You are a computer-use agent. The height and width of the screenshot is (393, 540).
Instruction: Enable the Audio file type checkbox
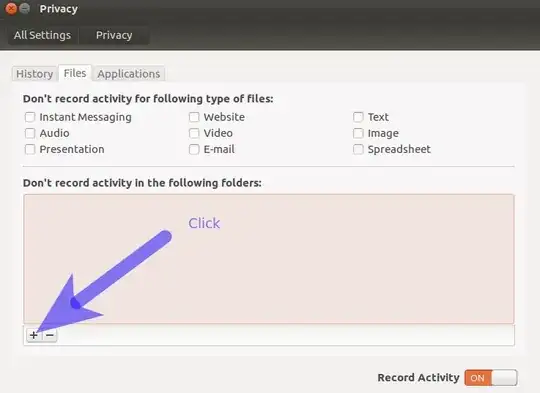pos(30,133)
